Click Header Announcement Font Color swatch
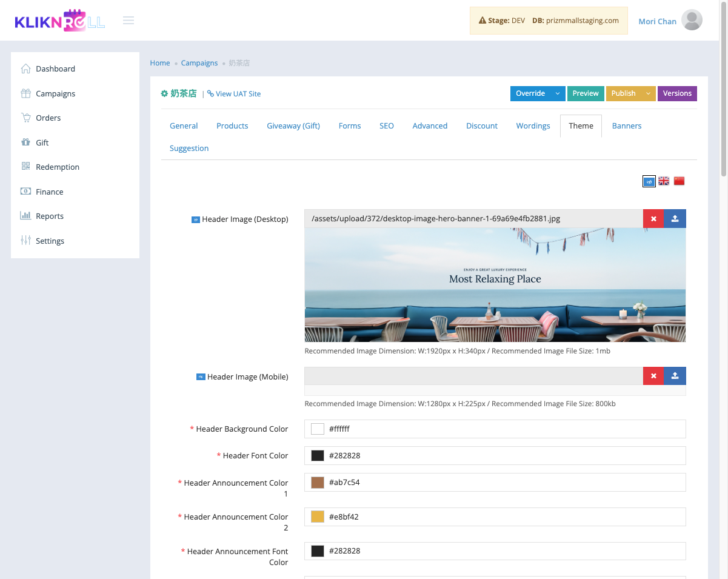 coord(318,551)
